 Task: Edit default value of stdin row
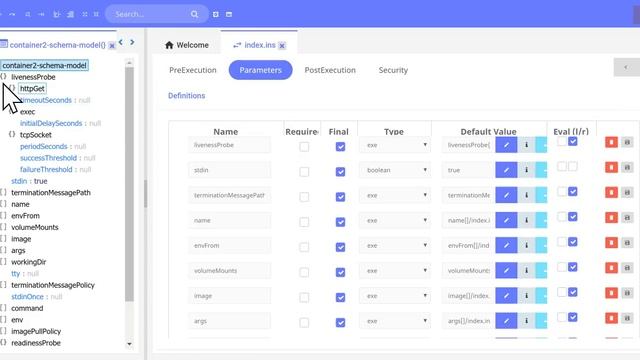tap(506, 170)
